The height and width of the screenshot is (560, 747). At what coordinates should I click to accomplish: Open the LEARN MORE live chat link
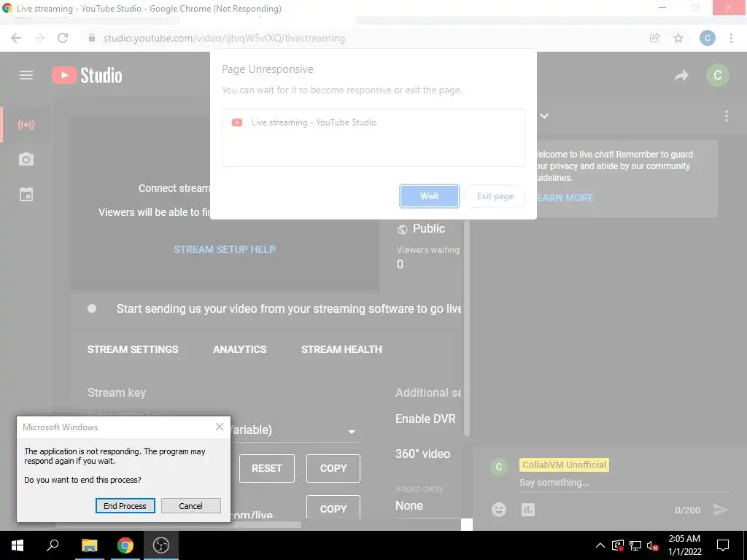pos(565,198)
